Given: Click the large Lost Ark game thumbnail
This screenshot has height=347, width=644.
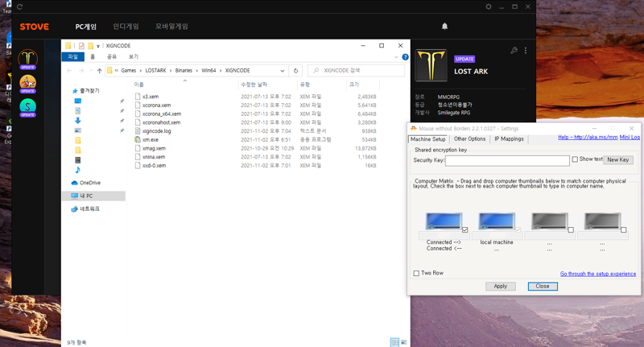Looking at the screenshot, I should pyautogui.click(x=431, y=65).
